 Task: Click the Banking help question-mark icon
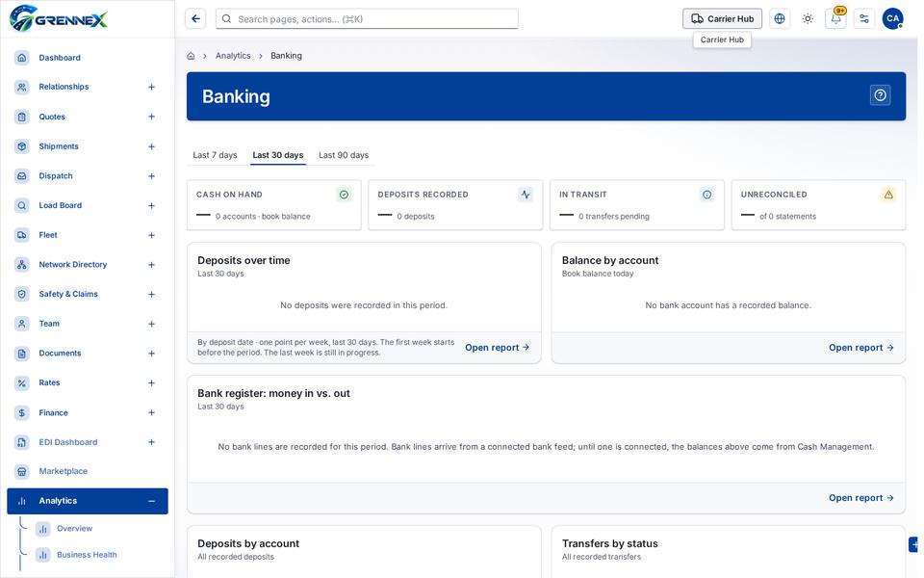(880, 95)
